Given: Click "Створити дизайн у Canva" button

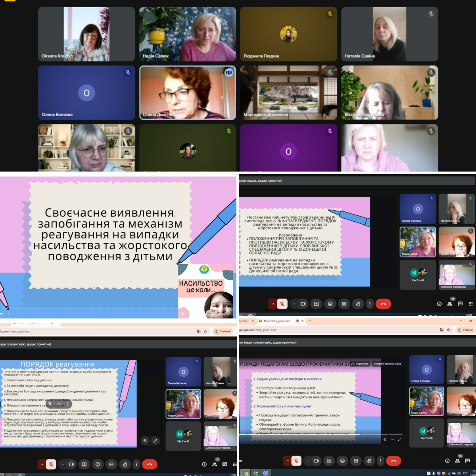Looking at the screenshot, I should (387, 363).
